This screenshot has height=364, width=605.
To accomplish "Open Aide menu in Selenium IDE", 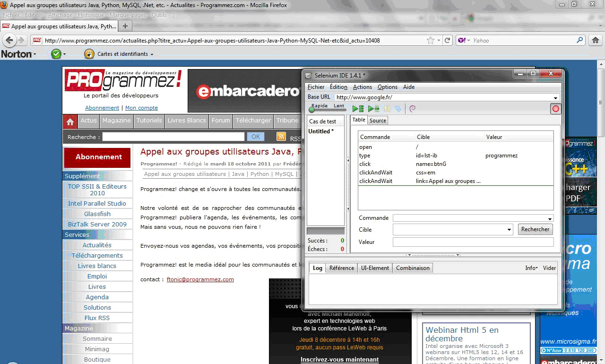I will pyautogui.click(x=409, y=87).
